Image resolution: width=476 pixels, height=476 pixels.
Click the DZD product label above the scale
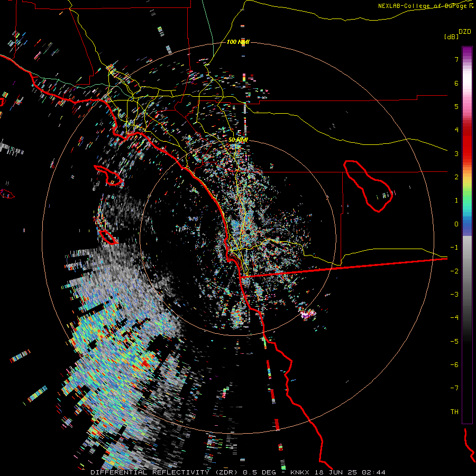coord(465,32)
